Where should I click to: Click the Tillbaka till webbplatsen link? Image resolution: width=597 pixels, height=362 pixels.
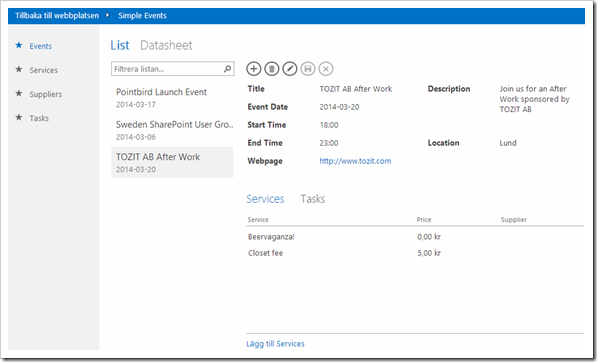(x=57, y=16)
